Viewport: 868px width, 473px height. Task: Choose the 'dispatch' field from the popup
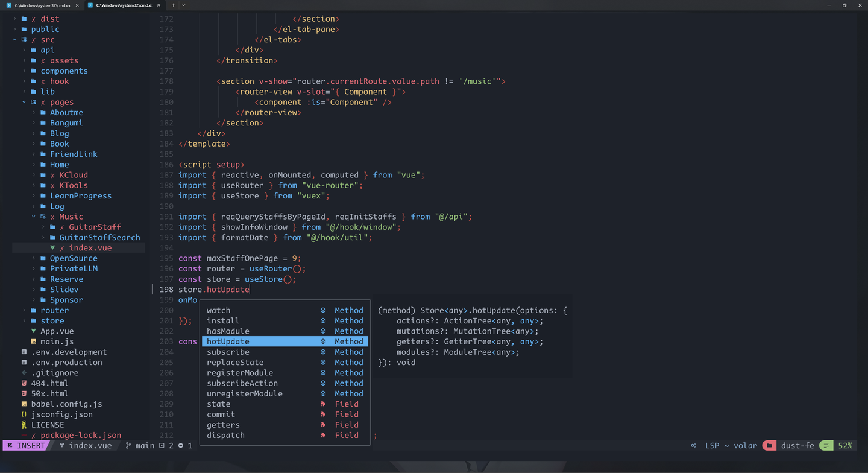[225, 435]
